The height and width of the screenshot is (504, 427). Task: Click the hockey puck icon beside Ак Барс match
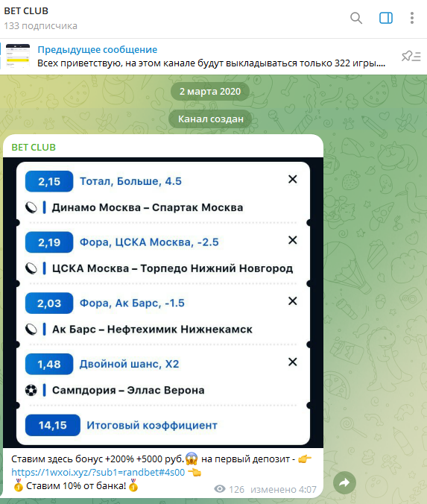click(31, 330)
